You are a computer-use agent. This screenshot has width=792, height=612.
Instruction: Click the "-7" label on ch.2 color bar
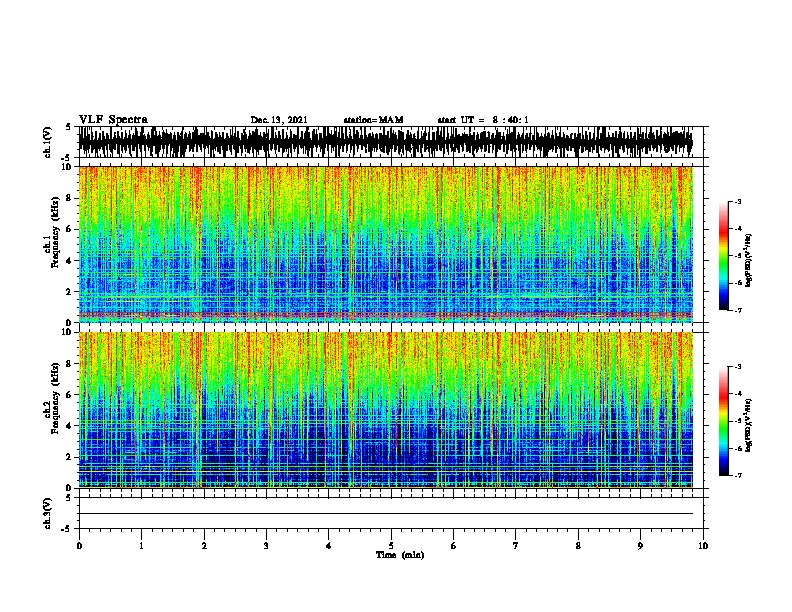click(x=738, y=475)
